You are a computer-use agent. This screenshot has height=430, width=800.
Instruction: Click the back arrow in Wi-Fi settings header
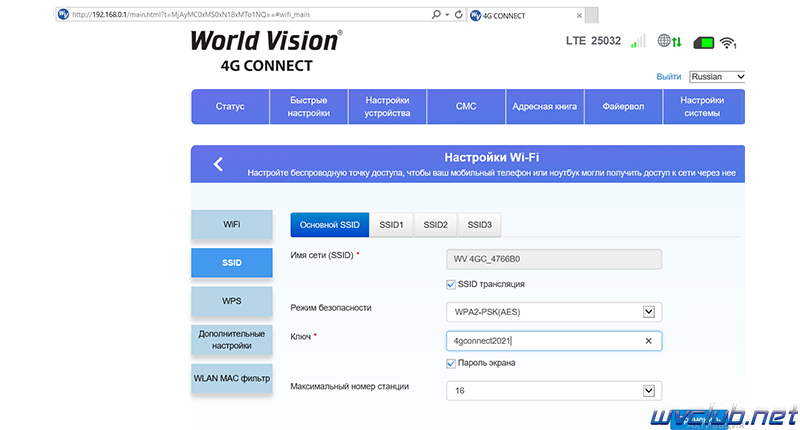(218, 164)
